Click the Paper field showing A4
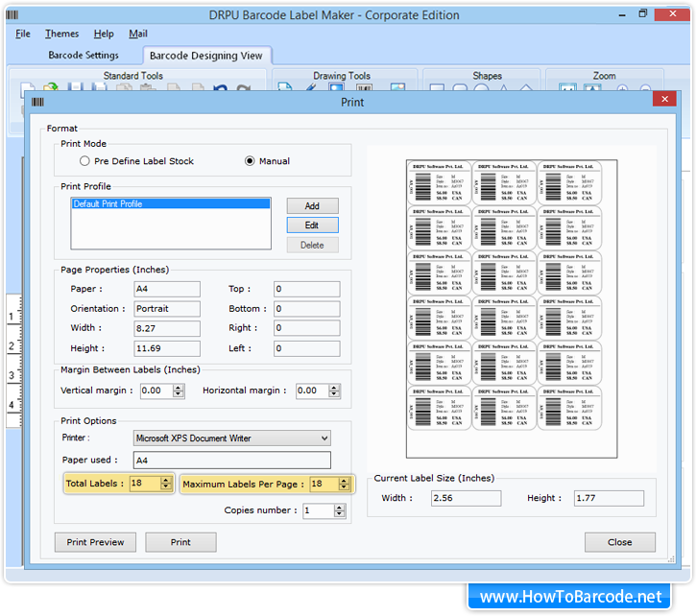The width and height of the screenshot is (696, 616). point(167,289)
